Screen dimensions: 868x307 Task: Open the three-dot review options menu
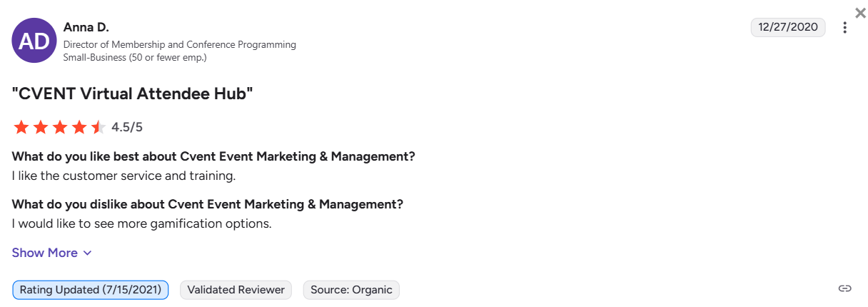click(845, 28)
